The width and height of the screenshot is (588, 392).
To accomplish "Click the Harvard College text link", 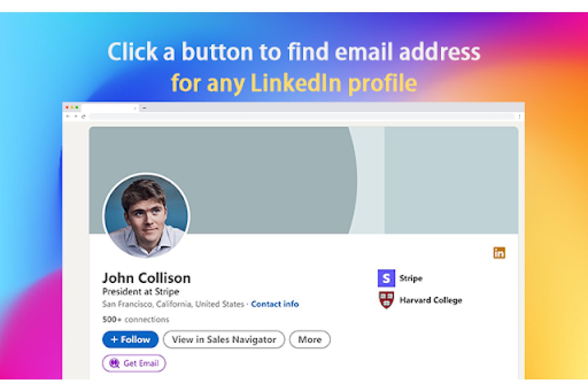I will 430,300.
